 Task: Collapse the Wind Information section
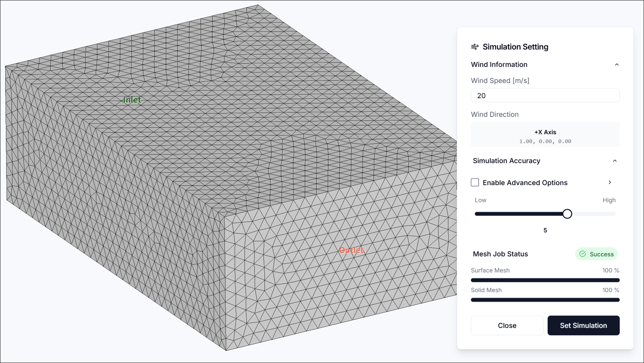pyautogui.click(x=617, y=65)
